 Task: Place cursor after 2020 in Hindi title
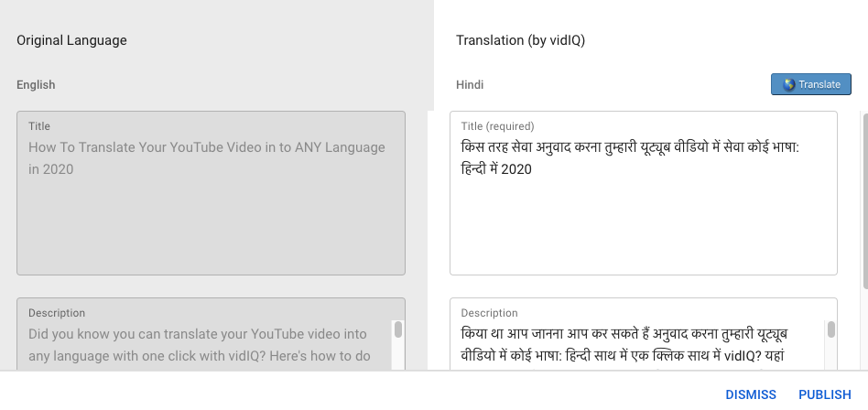pyautogui.click(x=533, y=169)
